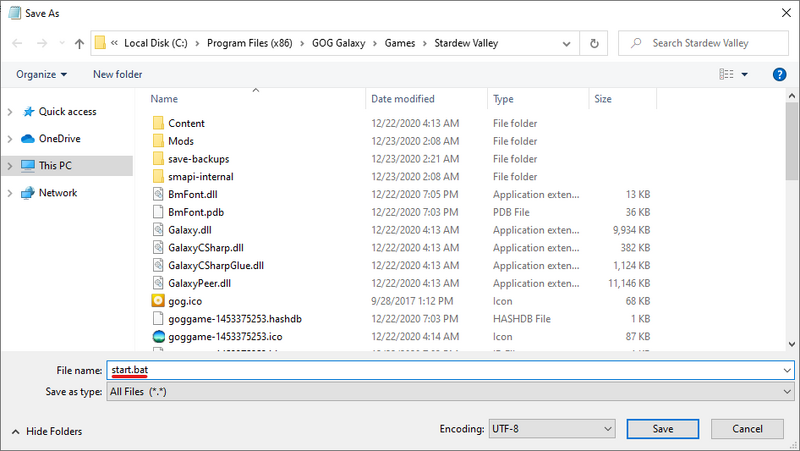Select Quick access in navigation pane
Image resolution: width=800 pixels, height=451 pixels.
(67, 112)
